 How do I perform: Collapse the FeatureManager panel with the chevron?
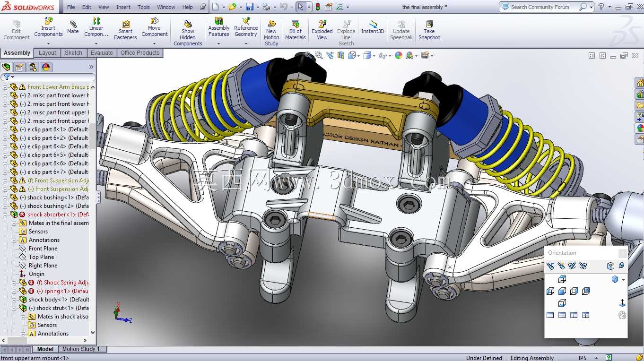coord(91,67)
